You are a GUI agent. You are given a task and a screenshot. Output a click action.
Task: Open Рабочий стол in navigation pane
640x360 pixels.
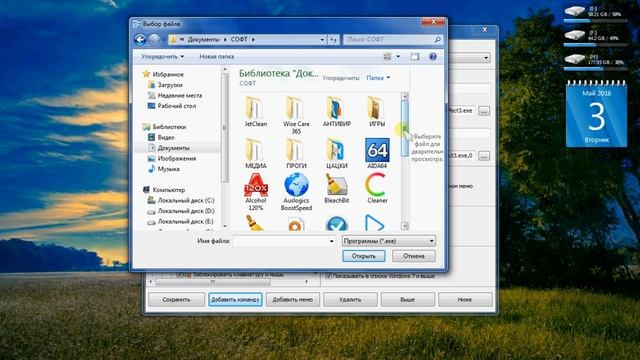172,106
